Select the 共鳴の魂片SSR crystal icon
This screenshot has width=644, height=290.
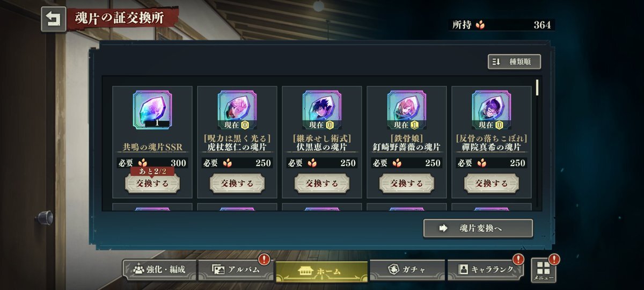[152, 110]
